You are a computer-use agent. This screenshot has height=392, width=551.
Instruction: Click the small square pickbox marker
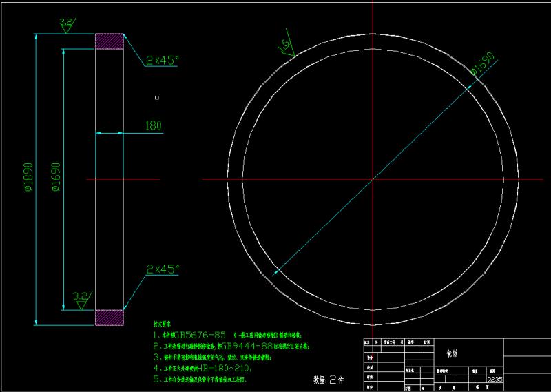(x=157, y=98)
